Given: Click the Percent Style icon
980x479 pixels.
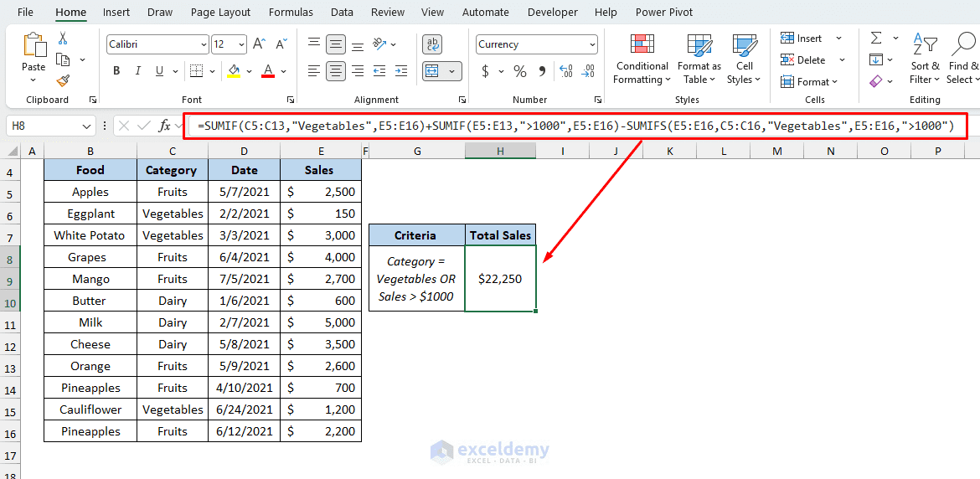Looking at the screenshot, I should [x=520, y=71].
